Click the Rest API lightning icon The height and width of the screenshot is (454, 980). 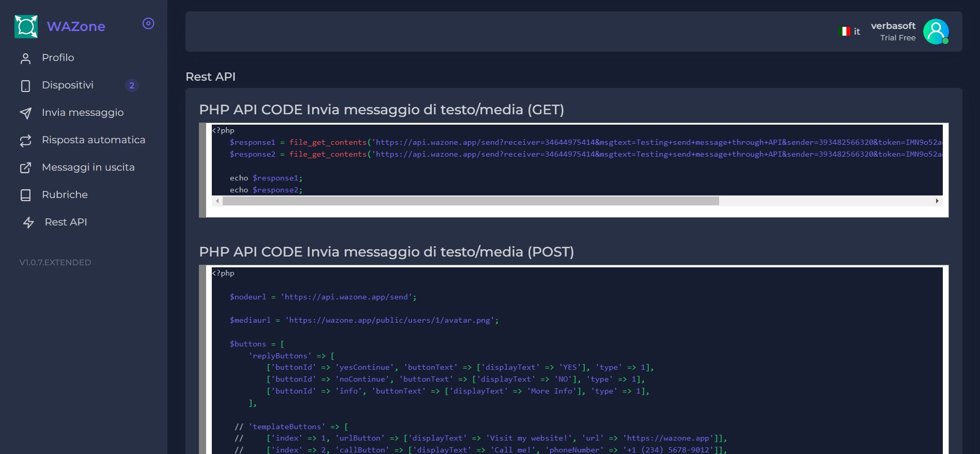click(28, 223)
